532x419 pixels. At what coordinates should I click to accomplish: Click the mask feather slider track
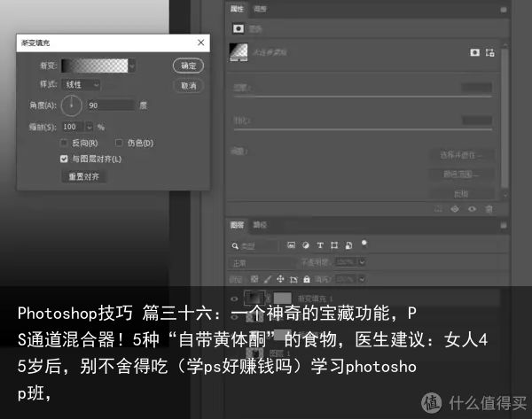coord(363,129)
